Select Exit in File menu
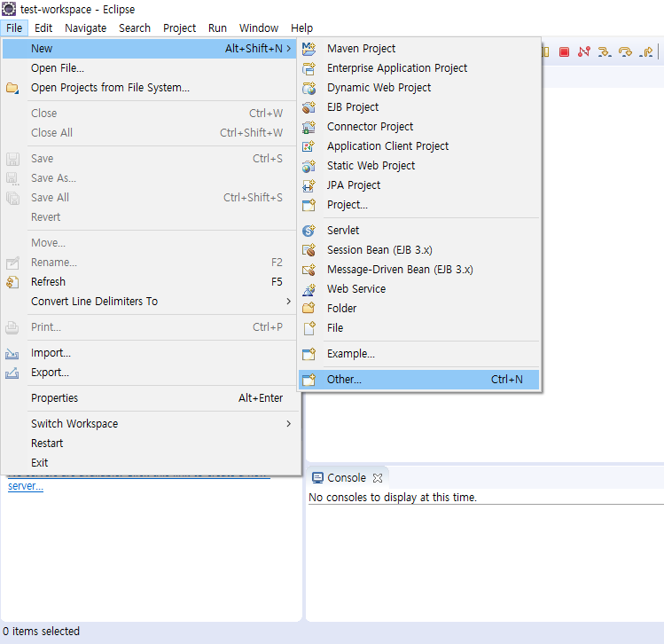The width and height of the screenshot is (664, 644). [x=149, y=463]
